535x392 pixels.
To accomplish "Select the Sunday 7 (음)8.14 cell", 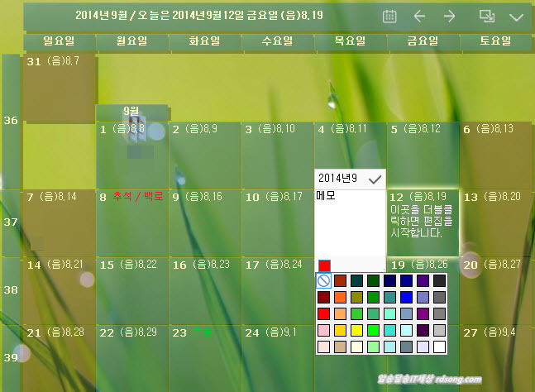I will (60, 222).
